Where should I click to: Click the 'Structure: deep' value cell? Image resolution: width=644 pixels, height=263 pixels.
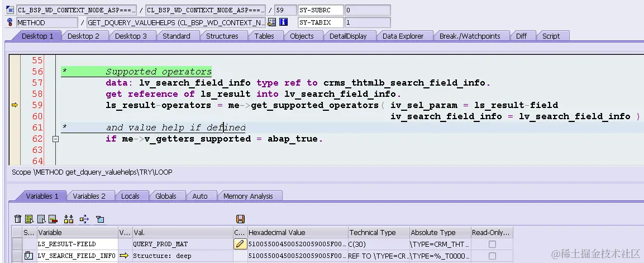click(182, 256)
